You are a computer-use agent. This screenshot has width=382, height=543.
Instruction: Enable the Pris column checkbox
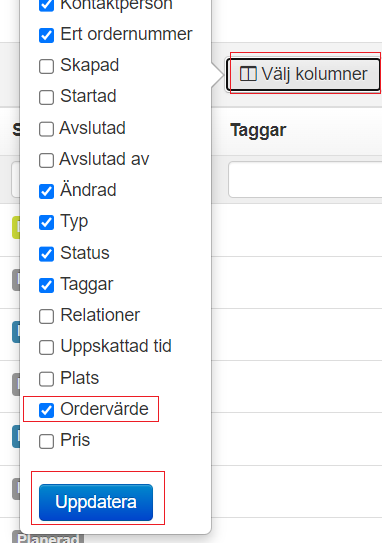pyautogui.click(x=46, y=442)
